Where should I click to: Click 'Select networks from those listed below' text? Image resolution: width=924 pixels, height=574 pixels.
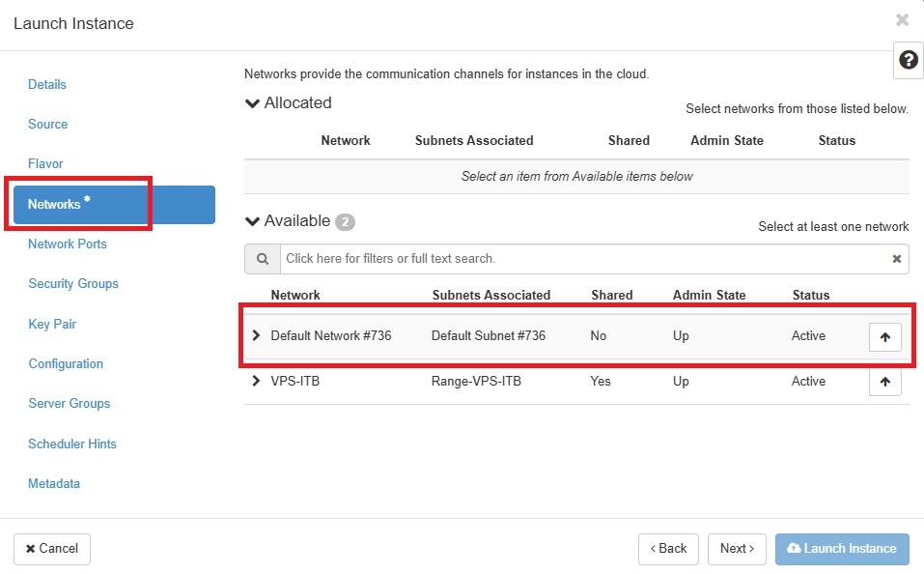(797, 108)
